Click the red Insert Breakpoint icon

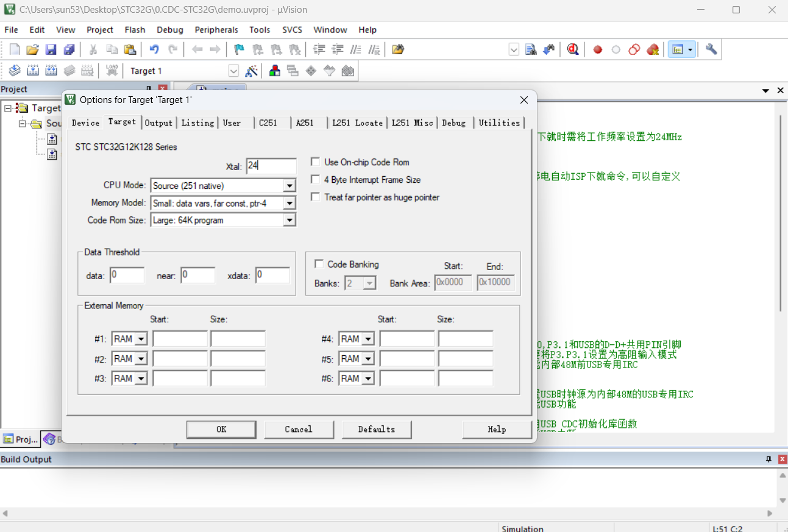point(598,50)
